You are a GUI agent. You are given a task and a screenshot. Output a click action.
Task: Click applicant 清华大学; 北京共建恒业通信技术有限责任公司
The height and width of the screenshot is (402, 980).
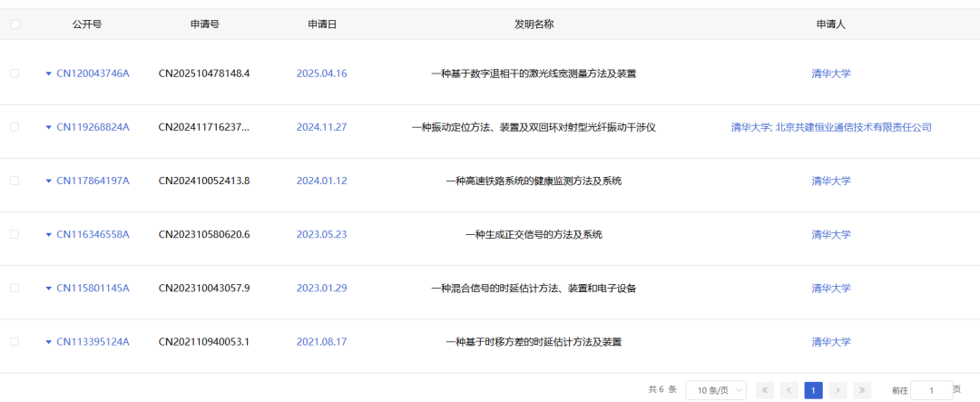[831, 127]
